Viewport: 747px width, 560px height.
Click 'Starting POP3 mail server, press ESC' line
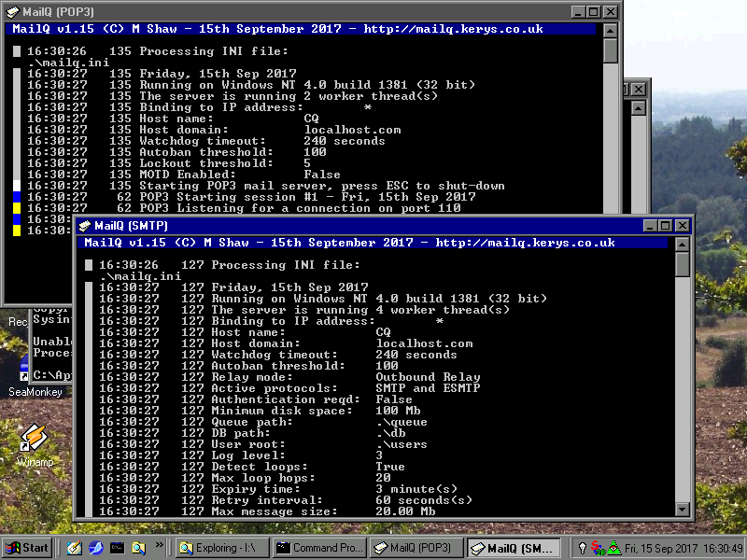pyautogui.click(x=266, y=185)
